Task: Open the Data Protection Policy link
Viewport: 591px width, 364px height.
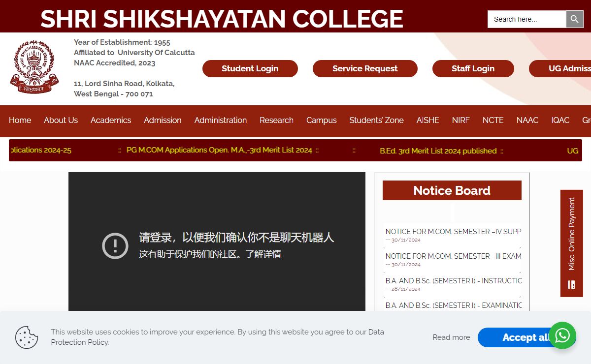Action: point(217,337)
